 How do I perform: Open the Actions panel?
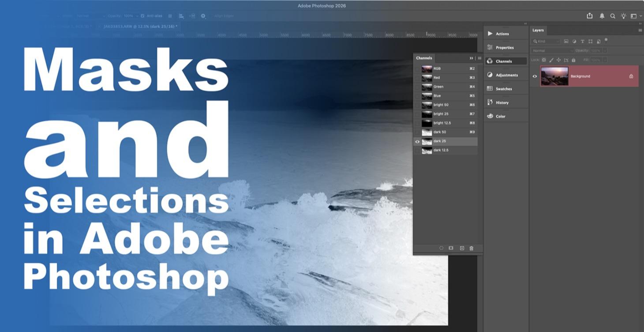coord(506,34)
